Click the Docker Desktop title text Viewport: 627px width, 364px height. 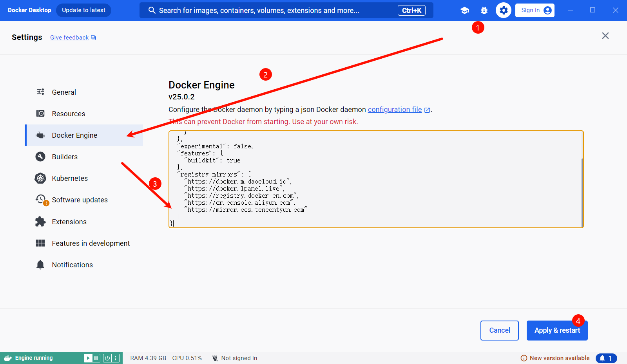click(x=29, y=10)
